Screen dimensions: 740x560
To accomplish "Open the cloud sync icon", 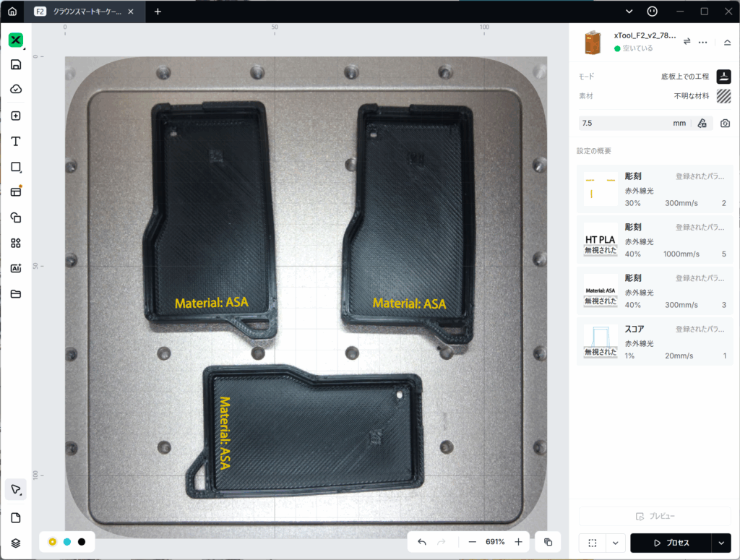I will (16, 89).
